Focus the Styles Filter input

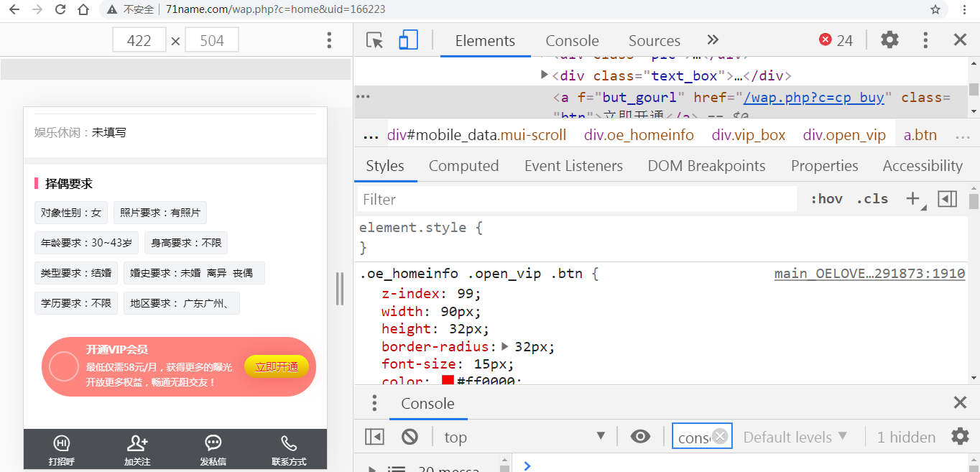577,199
